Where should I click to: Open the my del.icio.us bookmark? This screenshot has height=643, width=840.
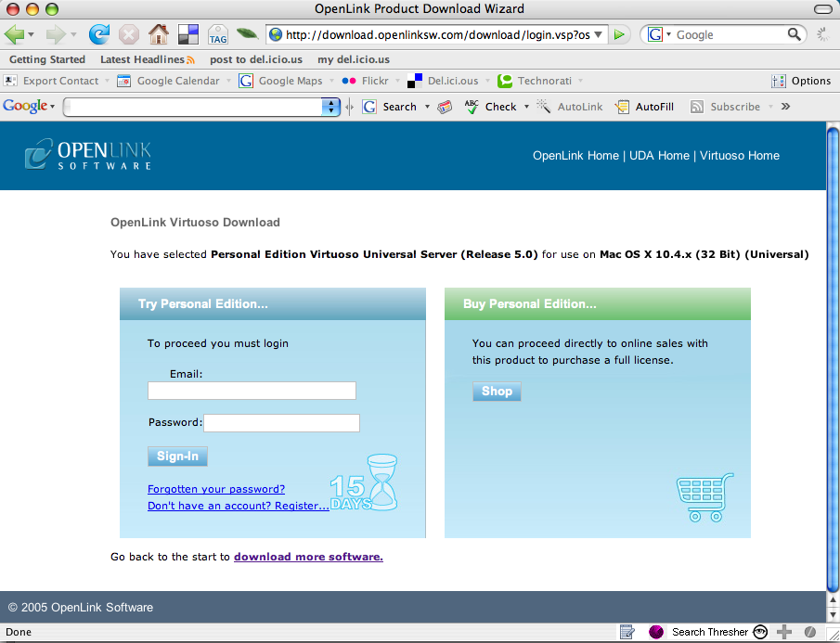354,59
